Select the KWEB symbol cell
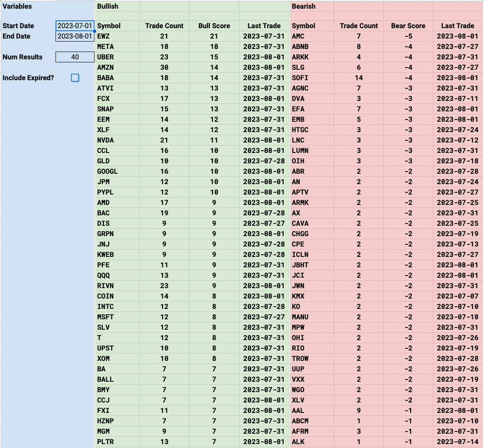The width and height of the screenshot is (484, 448). click(x=117, y=255)
